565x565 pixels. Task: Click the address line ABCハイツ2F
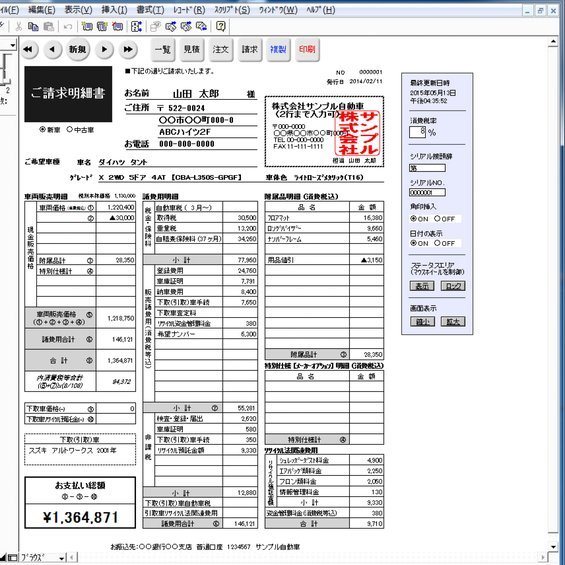[x=184, y=132]
